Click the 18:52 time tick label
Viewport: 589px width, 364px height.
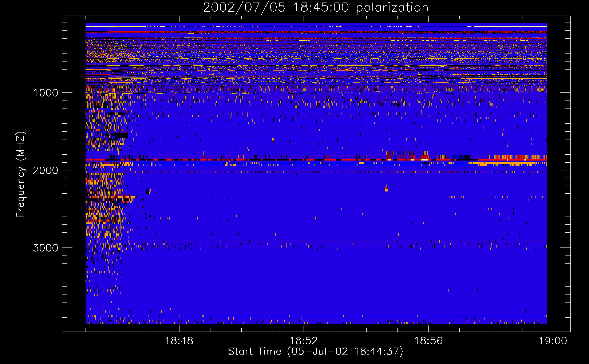click(304, 341)
